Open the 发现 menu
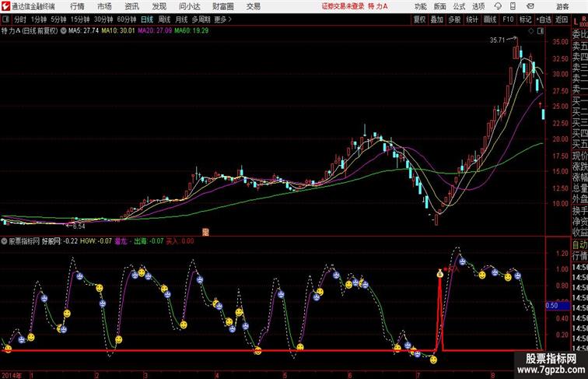Screen dimensions: 588x379 (159, 6)
